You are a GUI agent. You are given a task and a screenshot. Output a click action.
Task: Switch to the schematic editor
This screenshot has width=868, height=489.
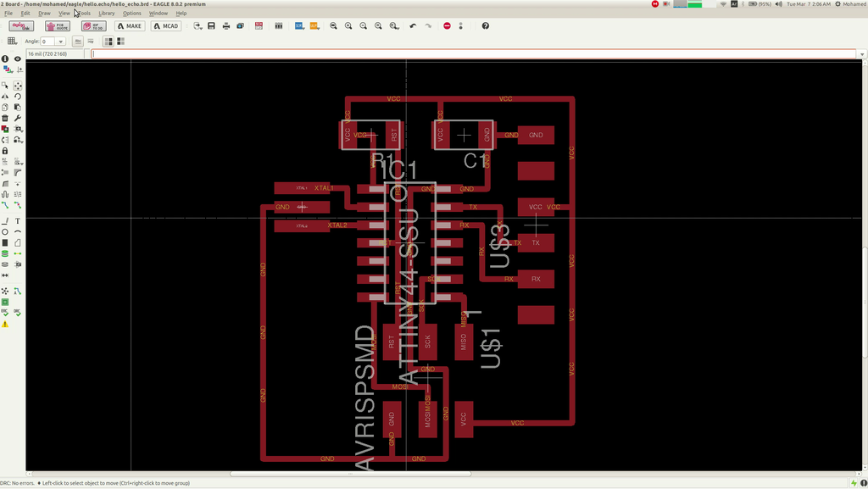[x=259, y=26]
